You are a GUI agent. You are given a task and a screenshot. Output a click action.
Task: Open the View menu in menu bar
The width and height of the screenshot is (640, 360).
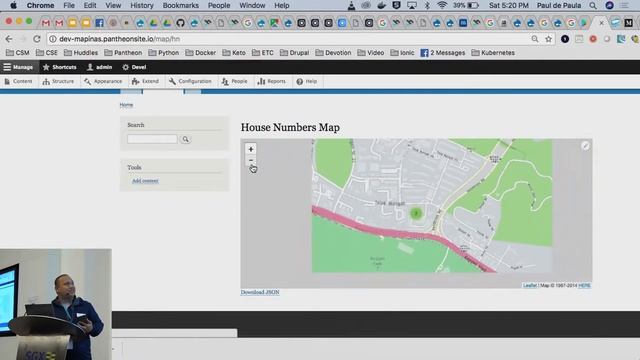tap(113, 5)
